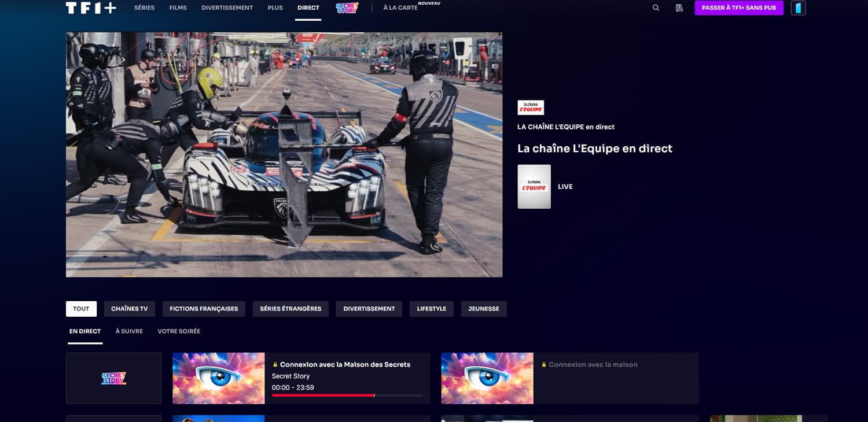Go to the Direct section
This screenshot has width=868, height=422.
pyautogui.click(x=308, y=8)
